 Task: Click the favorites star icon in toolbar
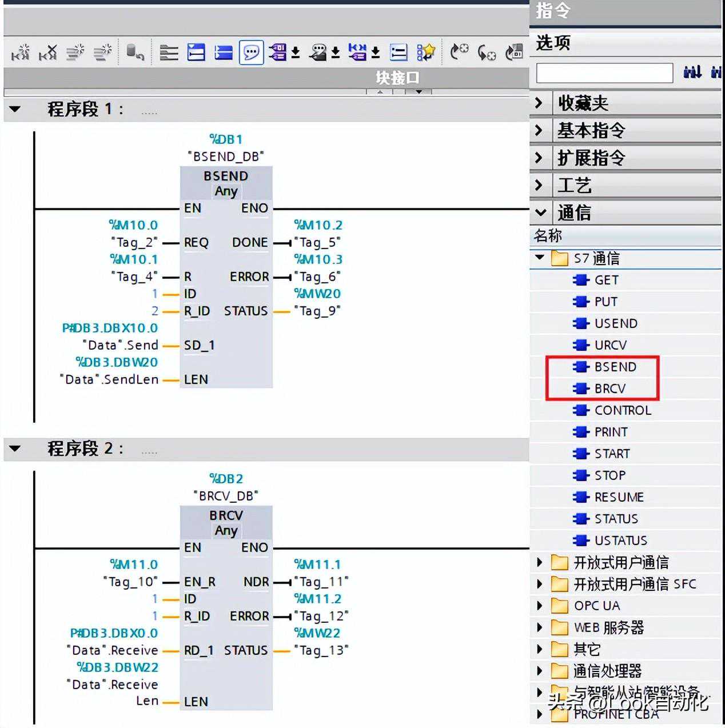pos(426,53)
